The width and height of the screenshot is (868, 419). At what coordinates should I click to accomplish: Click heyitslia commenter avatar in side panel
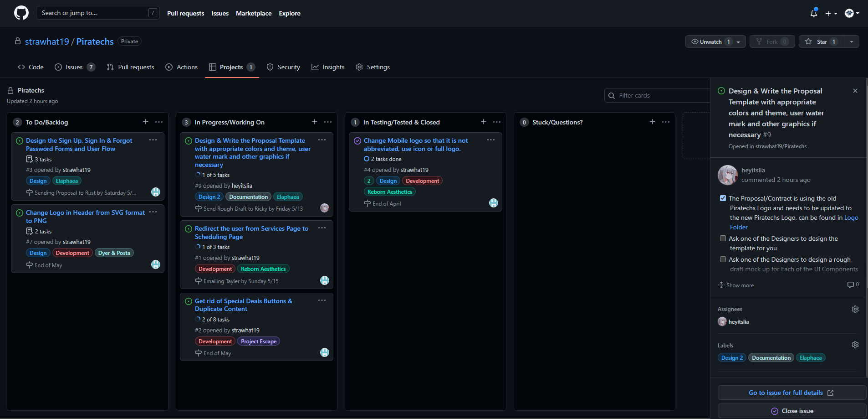coord(728,175)
